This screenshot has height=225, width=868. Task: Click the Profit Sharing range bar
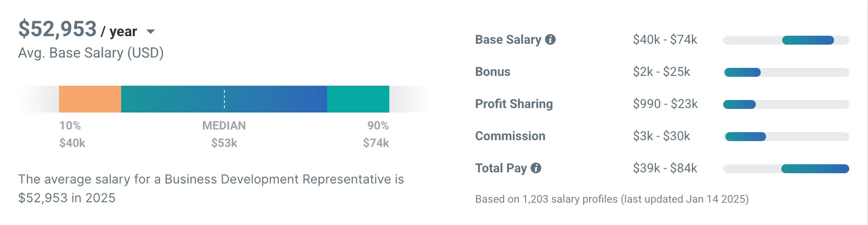740,104
